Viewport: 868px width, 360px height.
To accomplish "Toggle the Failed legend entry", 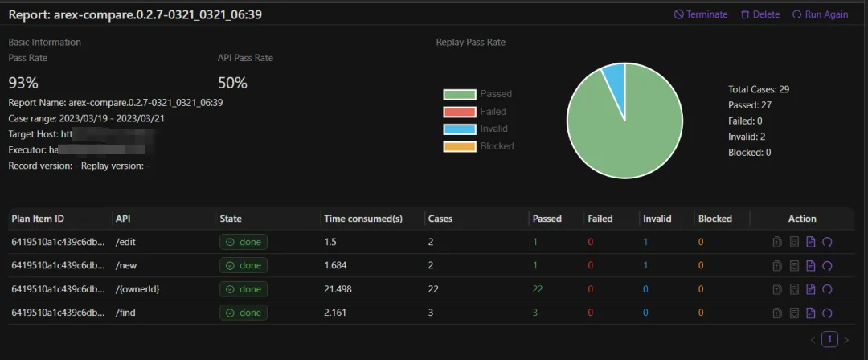I will [474, 112].
